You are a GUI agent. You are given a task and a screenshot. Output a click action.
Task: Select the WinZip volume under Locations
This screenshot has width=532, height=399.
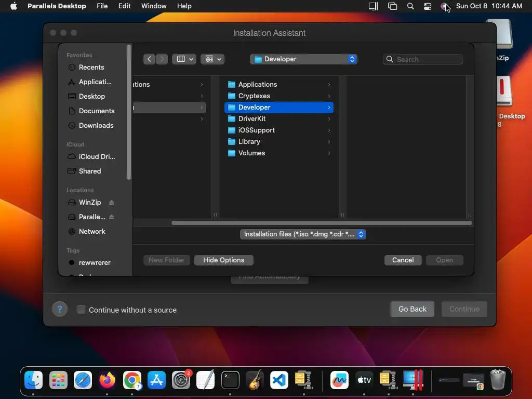89,202
